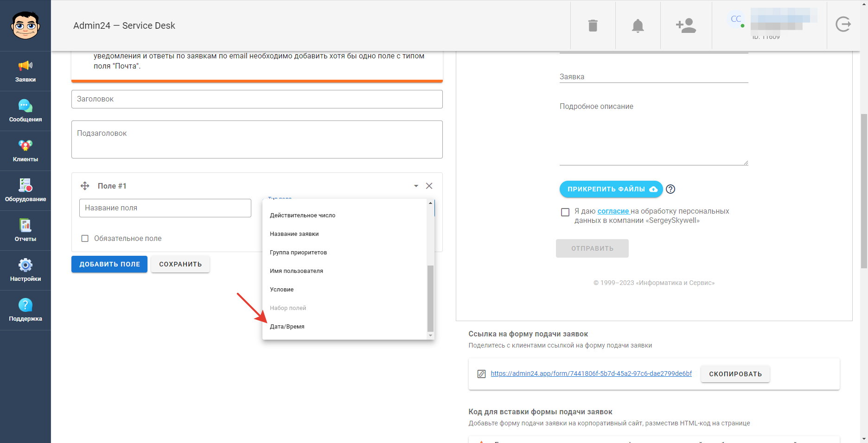Click ДОБАВИТЬ ПОЛЕ button

point(109,264)
